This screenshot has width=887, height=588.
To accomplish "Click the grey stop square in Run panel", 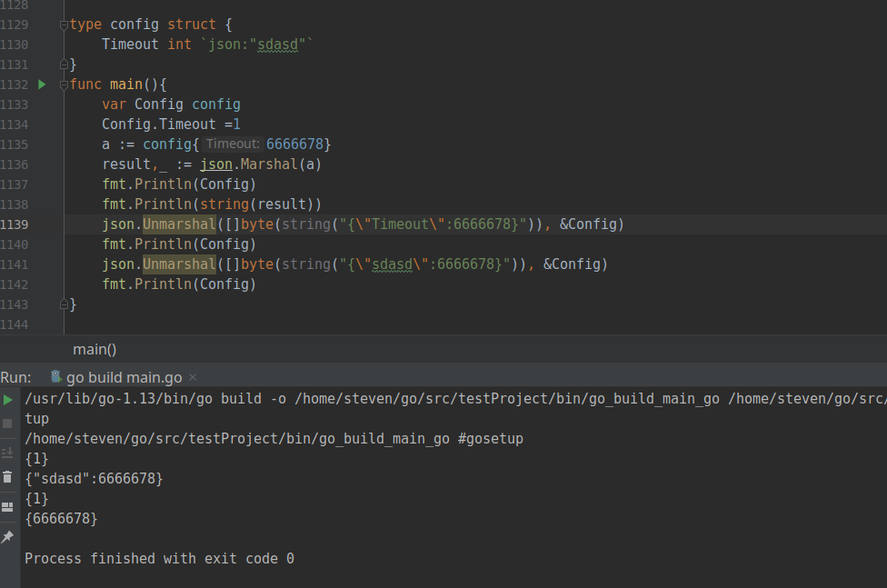I will pos(7,424).
